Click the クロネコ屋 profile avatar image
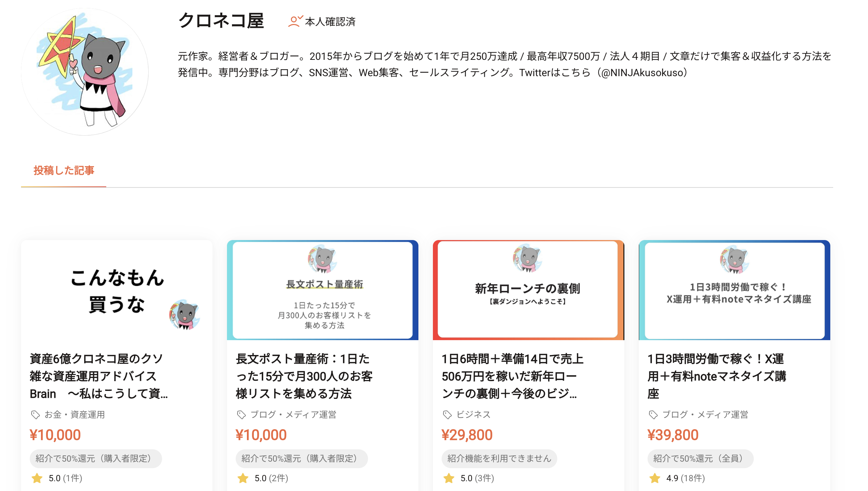The image size is (868, 491). click(85, 72)
